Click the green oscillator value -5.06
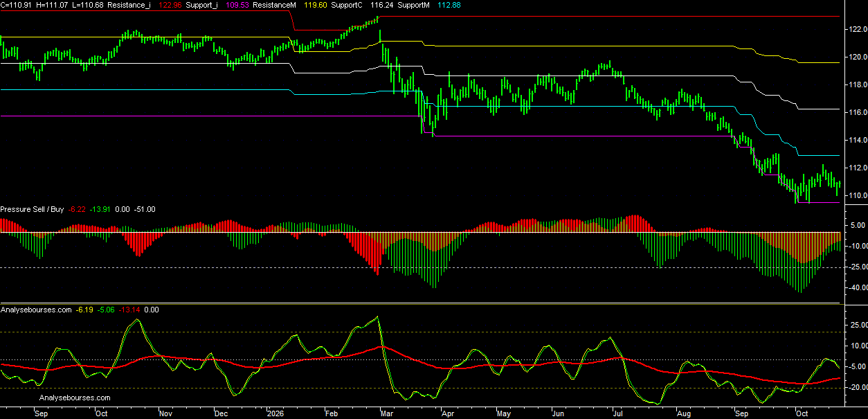 [107, 310]
